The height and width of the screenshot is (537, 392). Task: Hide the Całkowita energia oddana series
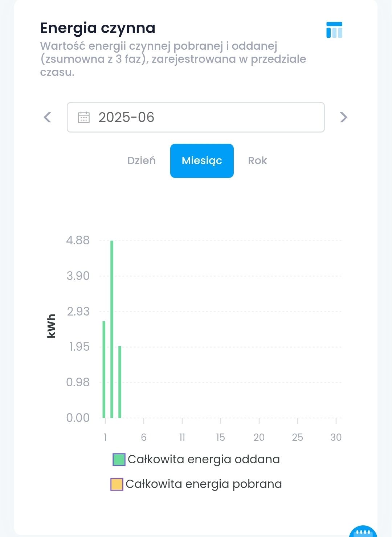pos(204,460)
